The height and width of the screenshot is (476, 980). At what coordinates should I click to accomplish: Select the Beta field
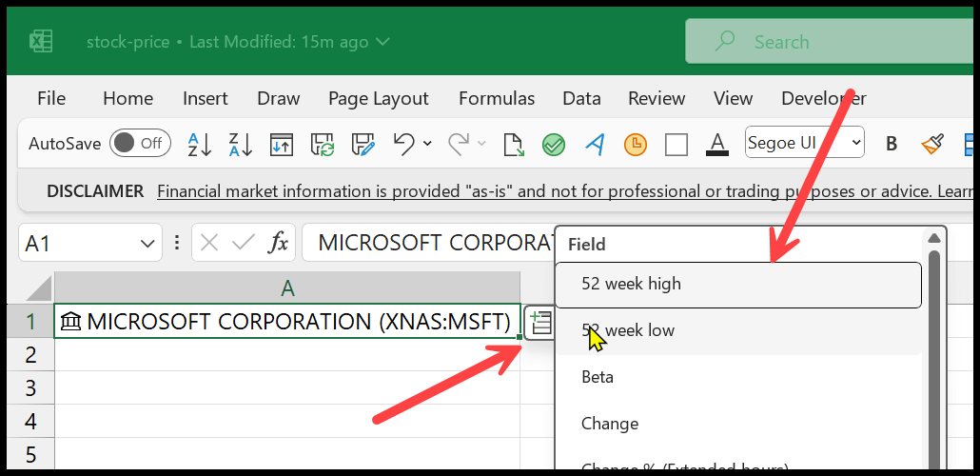(738, 377)
